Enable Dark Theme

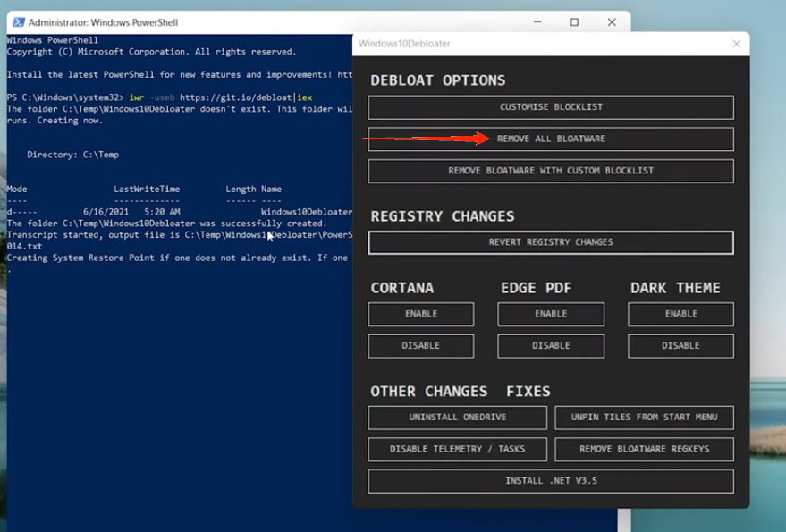pyautogui.click(x=680, y=314)
